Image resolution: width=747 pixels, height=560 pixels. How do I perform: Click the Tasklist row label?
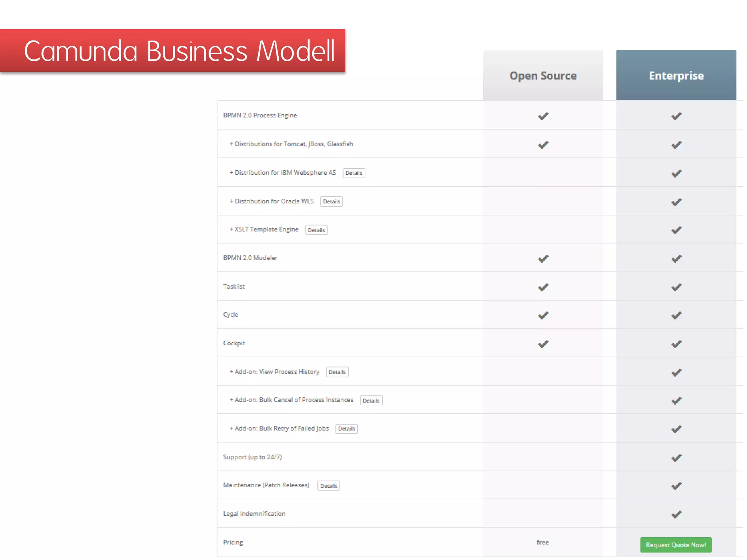(x=234, y=287)
